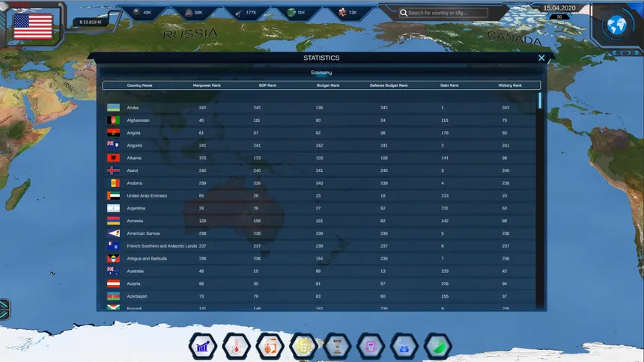Image resolution: width=644 pixels, height=362 pixels.
Task: Sort by GDP Rank column header
Action: pos(267,85)
